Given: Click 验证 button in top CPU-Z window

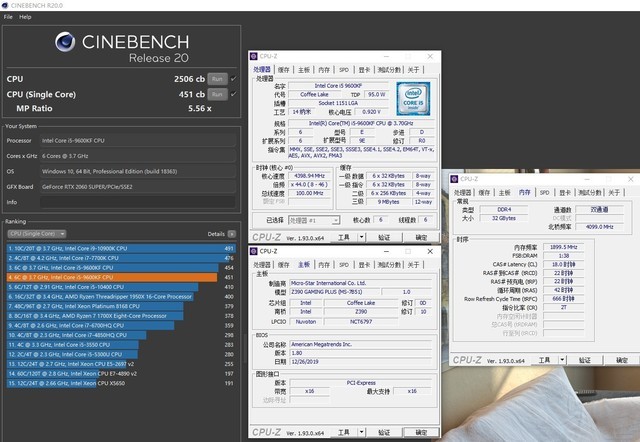Looking at the screenshot, I should pos(384,238).
